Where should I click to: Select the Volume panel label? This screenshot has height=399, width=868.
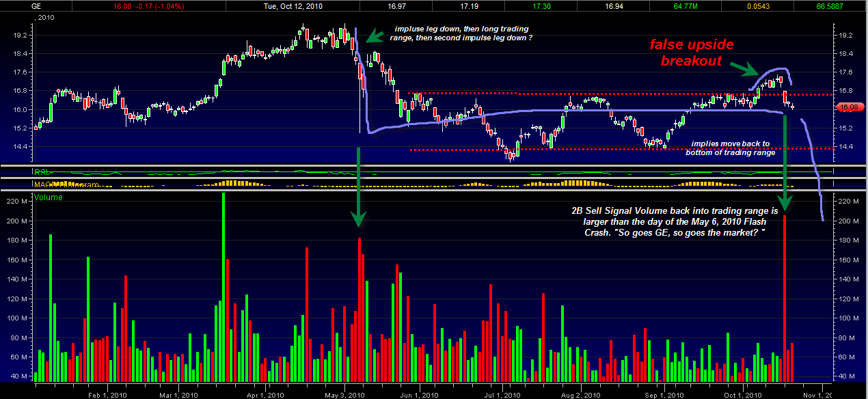tap(48, 198)
